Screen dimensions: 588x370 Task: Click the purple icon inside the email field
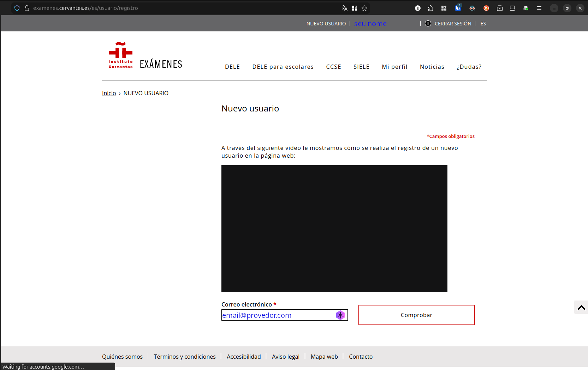(340, 315)
